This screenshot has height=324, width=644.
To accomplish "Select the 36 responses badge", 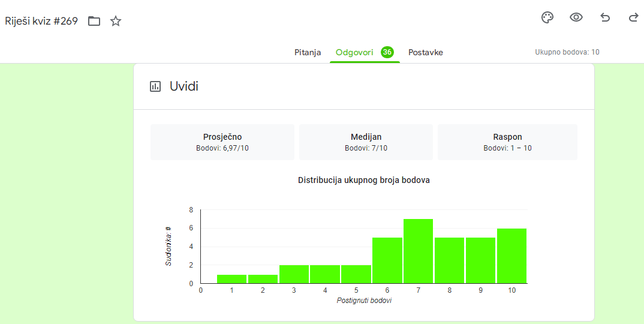I will pyautogui.click(x=387, y=52).
